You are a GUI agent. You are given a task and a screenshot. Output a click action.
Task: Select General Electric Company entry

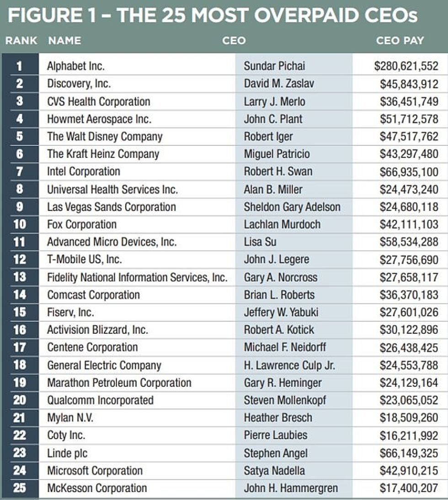[x=104, y=365]
